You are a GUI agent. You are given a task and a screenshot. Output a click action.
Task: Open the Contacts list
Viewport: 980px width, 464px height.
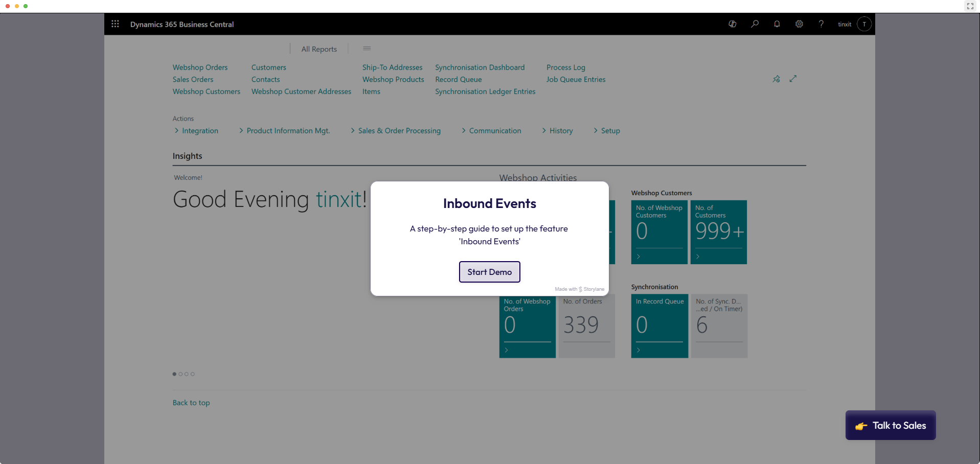point(265,79)
